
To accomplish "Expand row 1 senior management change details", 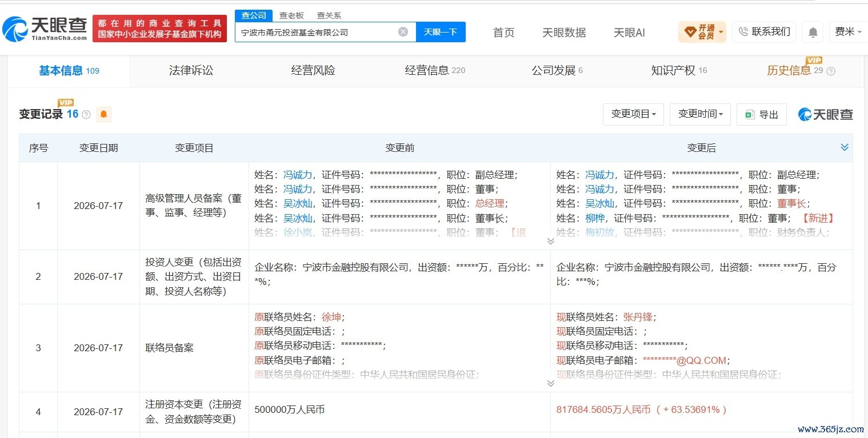I will (550, 241).
